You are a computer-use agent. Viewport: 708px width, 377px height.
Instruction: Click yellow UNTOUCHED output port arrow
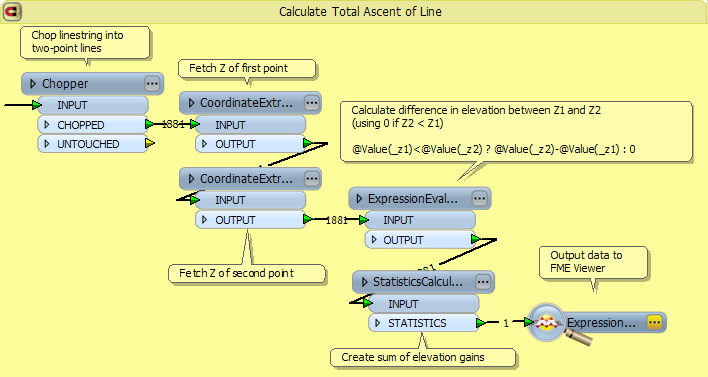tap(149, 144)
